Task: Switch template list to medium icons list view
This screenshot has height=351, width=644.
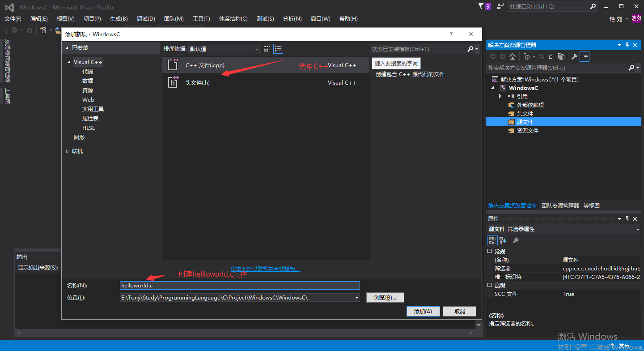Action: 278,49
